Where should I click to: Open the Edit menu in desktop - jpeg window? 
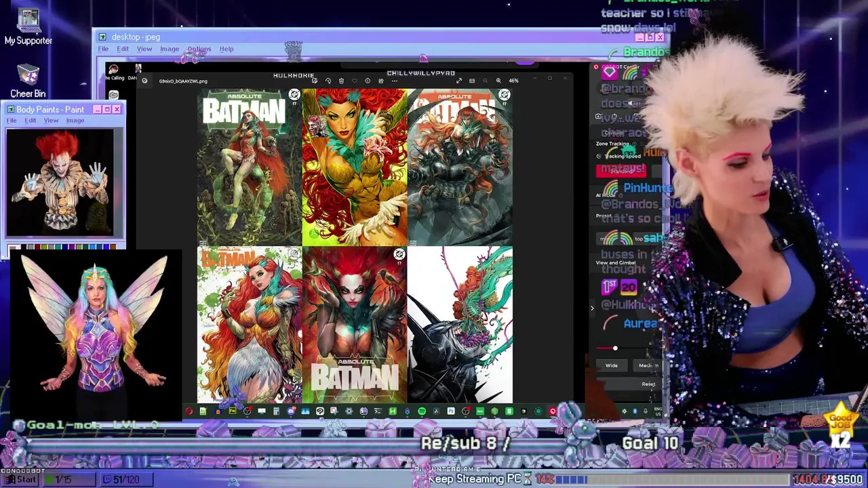pyautogui.click(x=123, y=49)
